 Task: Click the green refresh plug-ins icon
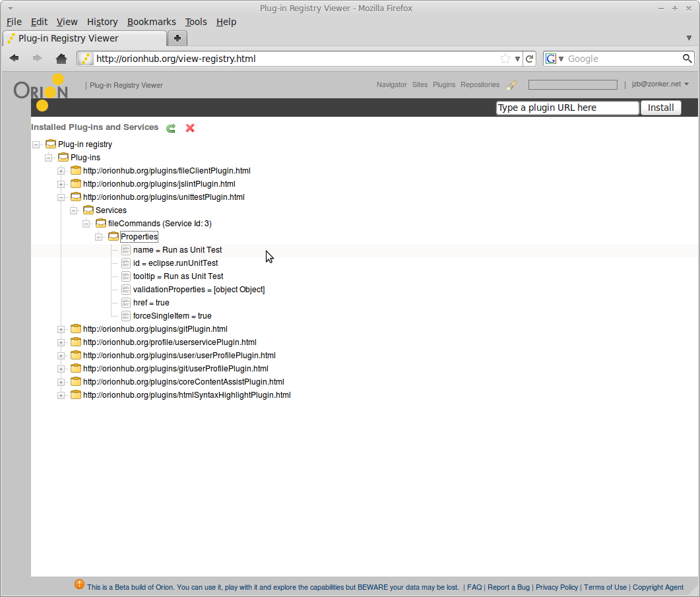pyautogui.click(x=171, y=128)
